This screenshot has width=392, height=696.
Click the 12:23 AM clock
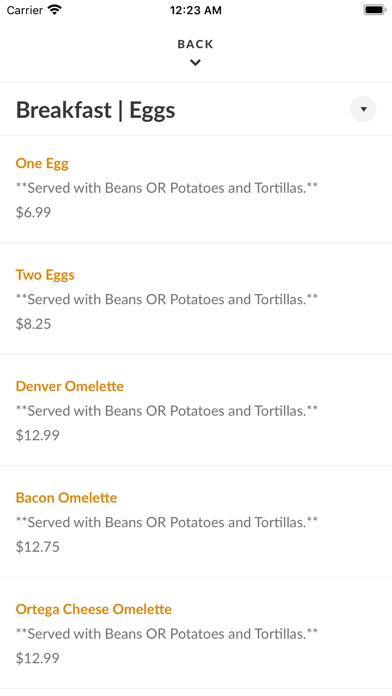tap(196, 10)
